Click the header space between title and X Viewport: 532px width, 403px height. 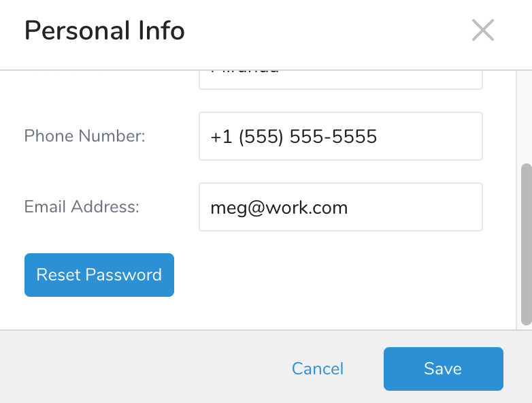(327, 31)
